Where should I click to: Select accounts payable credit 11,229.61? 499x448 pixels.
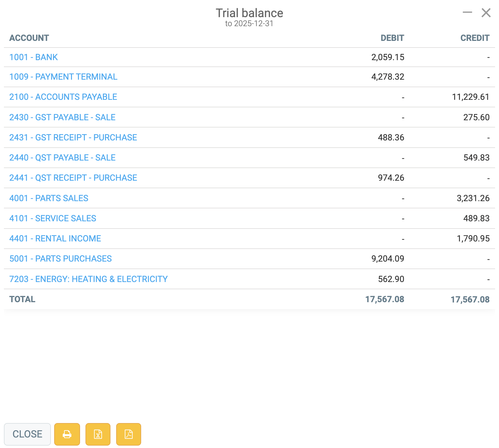(471, 97)
